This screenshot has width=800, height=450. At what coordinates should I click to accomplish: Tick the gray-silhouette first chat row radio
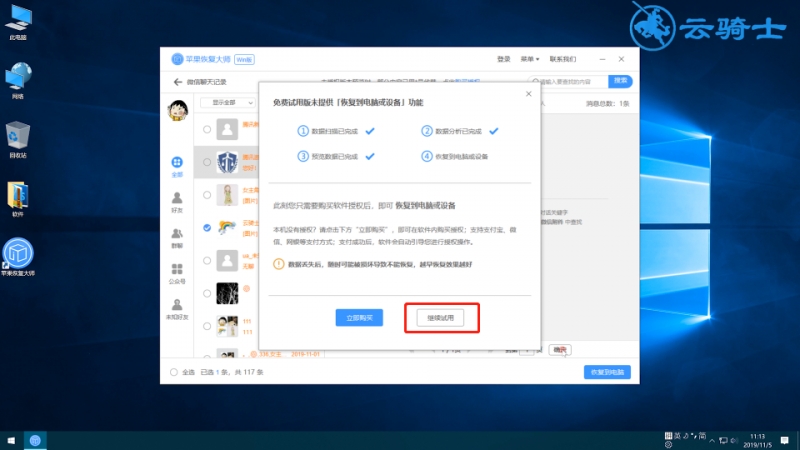point(207,130)
